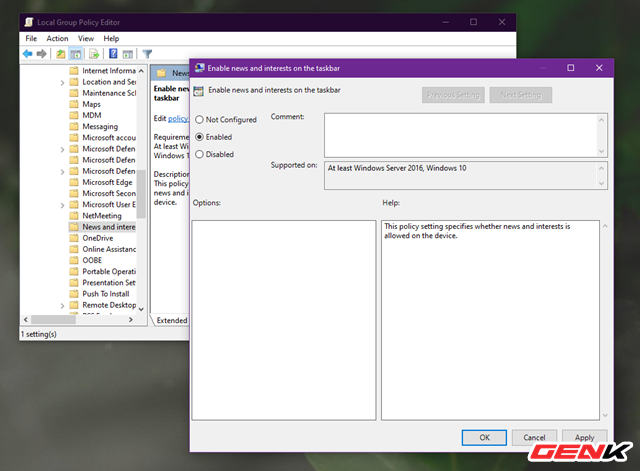Click the Messaging folder icon
The width and height of the screenshot is (640, 471).
[74, 127]
